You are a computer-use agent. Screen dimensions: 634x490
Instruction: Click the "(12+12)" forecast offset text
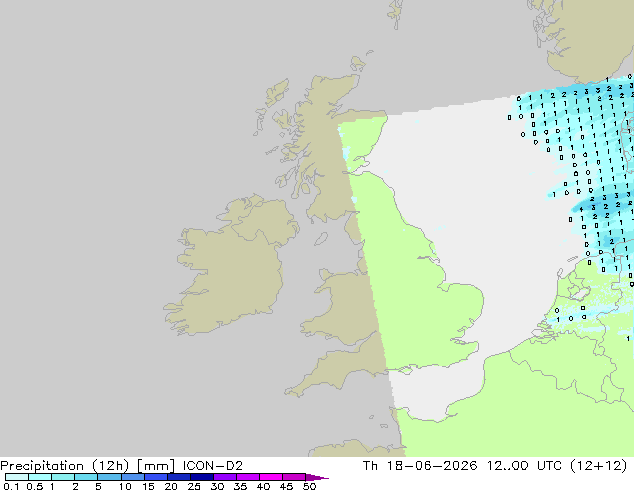[x=599, y=466]
